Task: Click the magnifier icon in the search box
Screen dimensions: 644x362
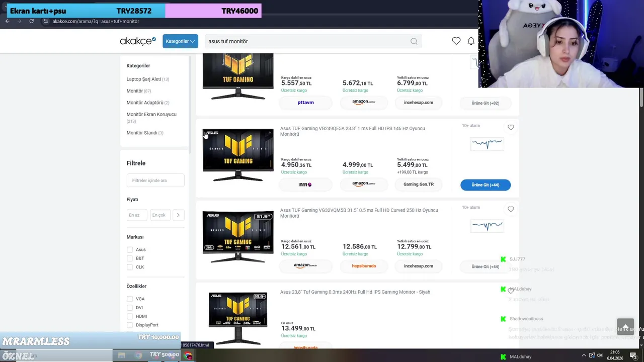Action: pos(414,41)
